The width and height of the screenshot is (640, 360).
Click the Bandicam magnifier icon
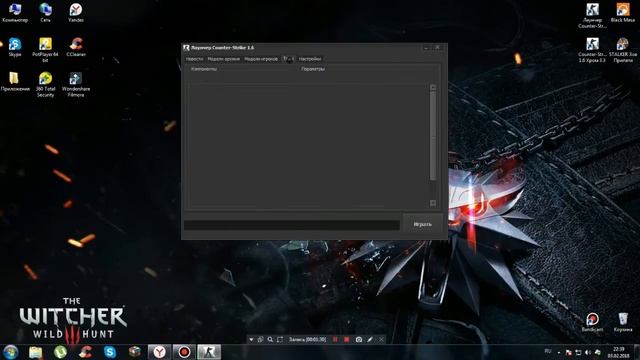pos(270,340)
